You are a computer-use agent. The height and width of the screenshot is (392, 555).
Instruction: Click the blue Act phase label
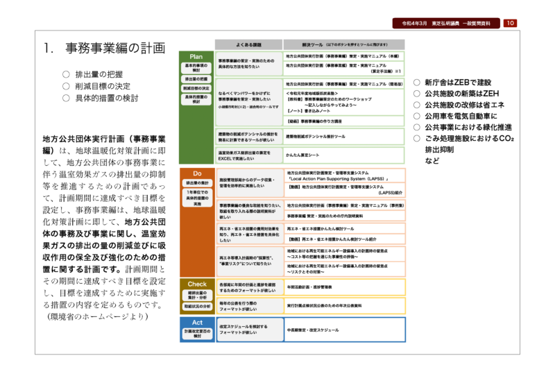[196, 322]
